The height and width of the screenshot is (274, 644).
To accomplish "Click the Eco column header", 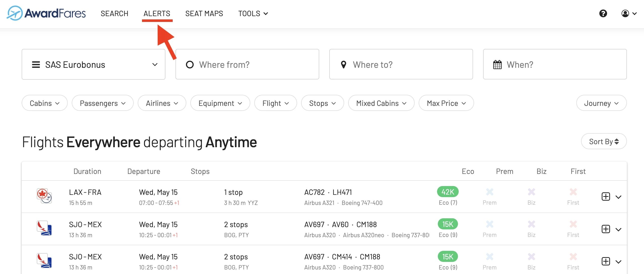I will pyautogui.click(x=468, y=171).
